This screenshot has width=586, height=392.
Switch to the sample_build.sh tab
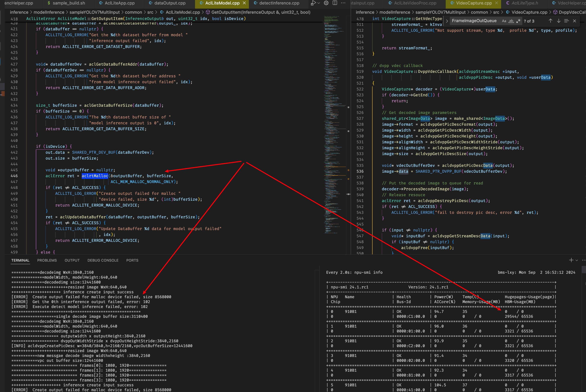point(66,3)
